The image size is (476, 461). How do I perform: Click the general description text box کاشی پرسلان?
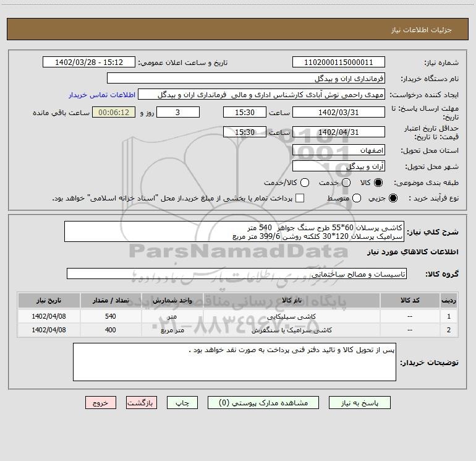pyautogui.click(x=234, y=231)
